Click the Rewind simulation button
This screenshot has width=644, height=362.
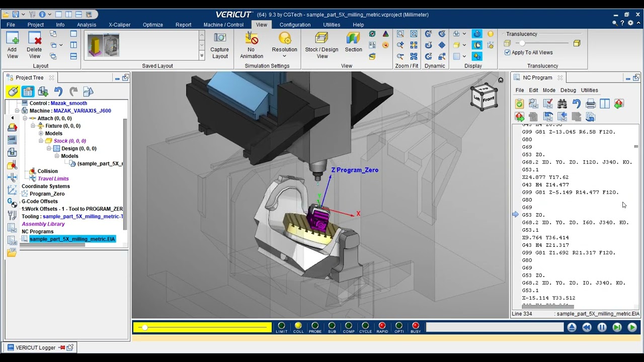(587, 327)
